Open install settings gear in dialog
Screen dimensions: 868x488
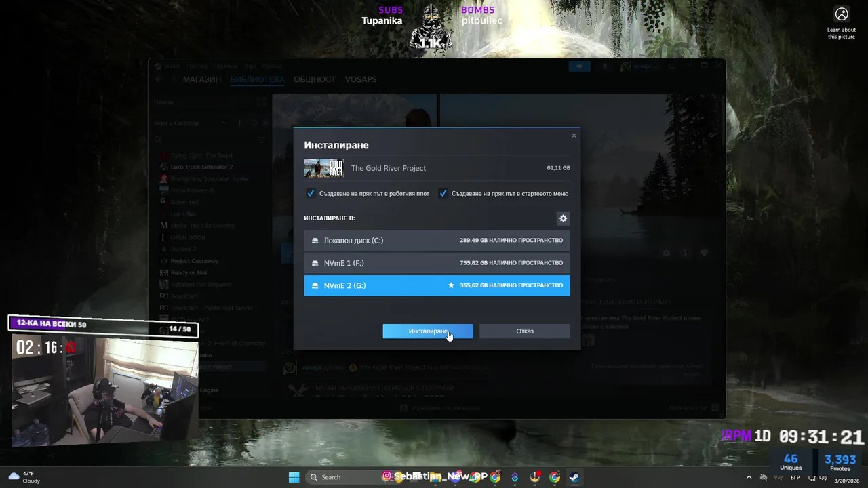(563, 218)
